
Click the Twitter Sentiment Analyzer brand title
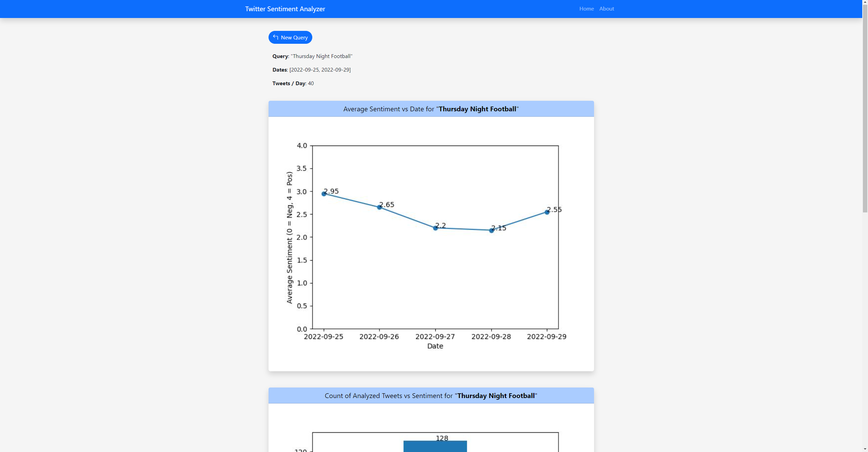pyautogui.click(x=285, y=9)
